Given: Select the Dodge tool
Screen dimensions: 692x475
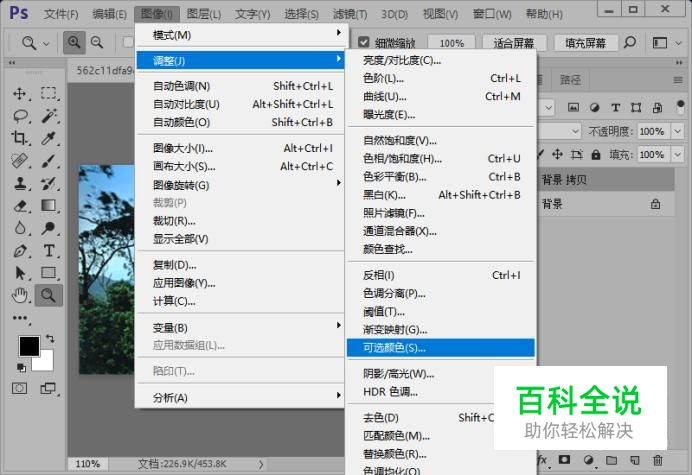Looking at the screenshot, I should [49, 228].
